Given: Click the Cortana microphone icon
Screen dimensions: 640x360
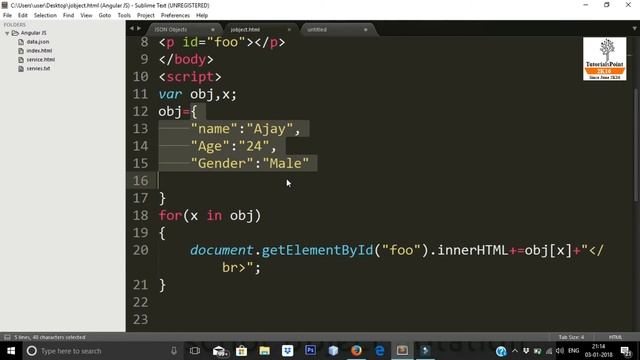Looking at the screenshot, I should [174, 351].
